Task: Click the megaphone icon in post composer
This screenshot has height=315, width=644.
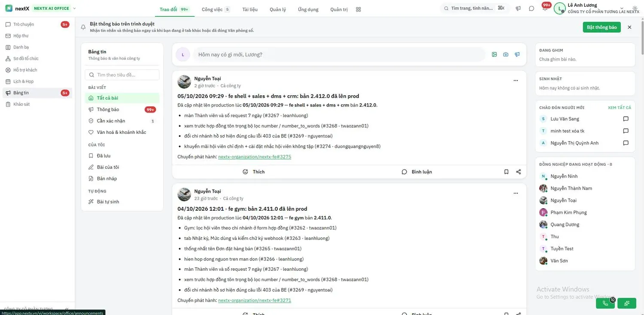Action: (517, 55)
